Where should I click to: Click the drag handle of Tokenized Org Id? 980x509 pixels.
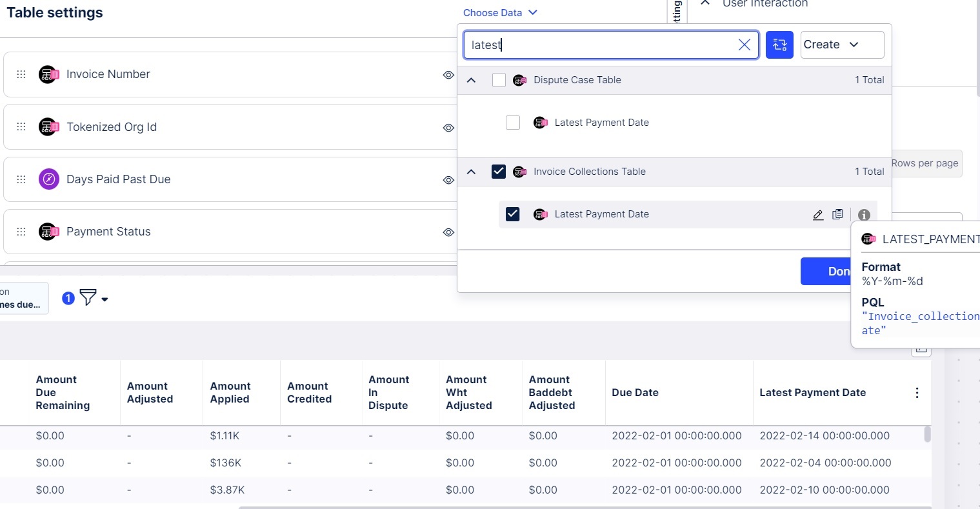[x=21, y=126]
